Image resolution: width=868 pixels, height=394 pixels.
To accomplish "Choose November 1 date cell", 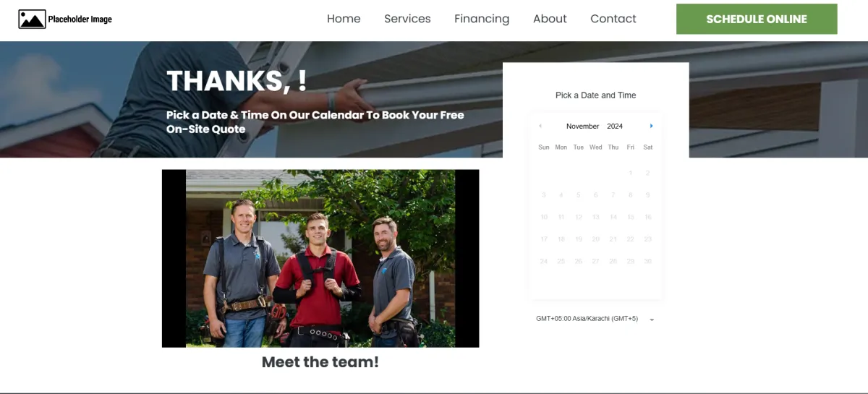I will click(631, 173).
